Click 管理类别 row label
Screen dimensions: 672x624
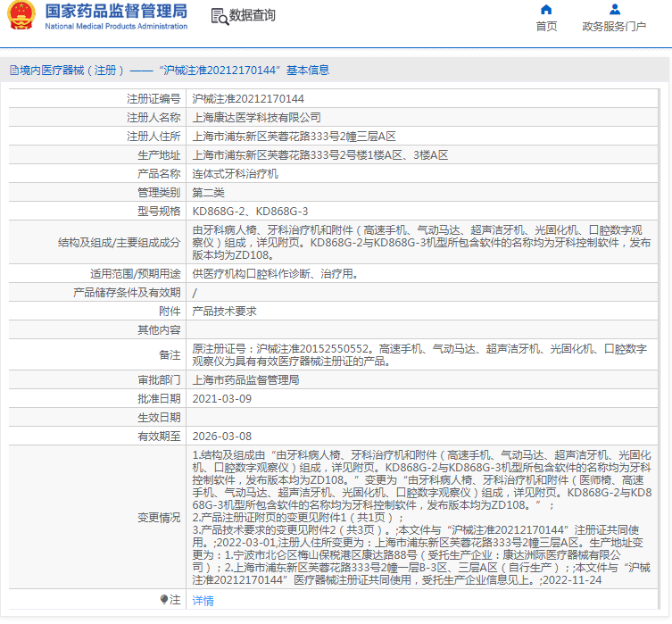[159, 193]
